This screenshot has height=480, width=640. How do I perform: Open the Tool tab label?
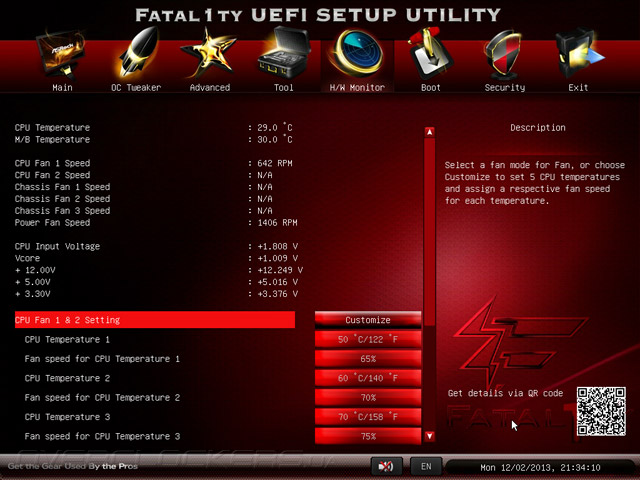pos(284,87)
